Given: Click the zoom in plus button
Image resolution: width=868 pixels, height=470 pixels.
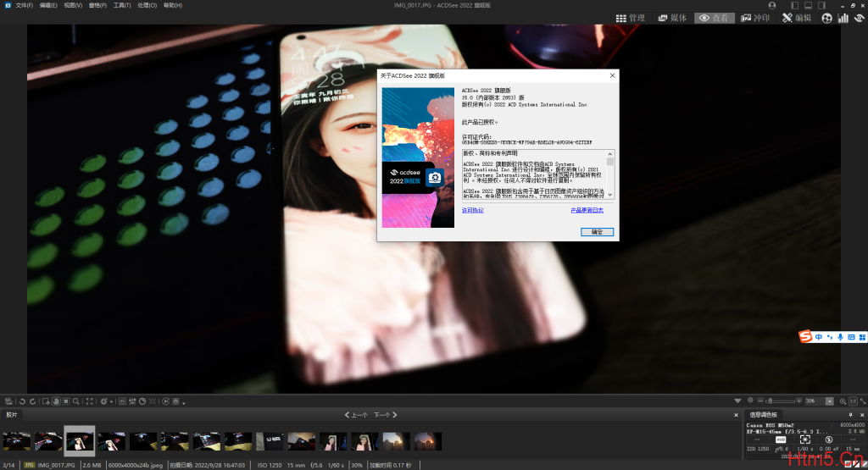Looking at the screenshot, I should click(798, 401).
